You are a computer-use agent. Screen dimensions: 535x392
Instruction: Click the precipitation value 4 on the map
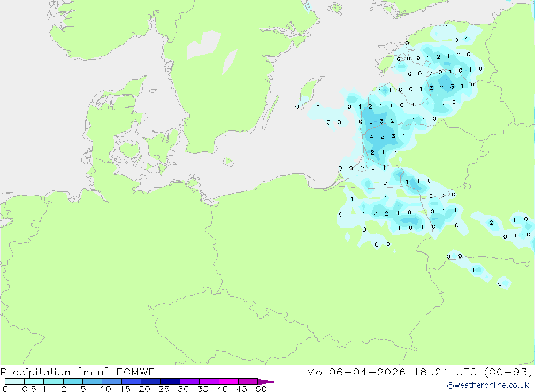tap(372, 137)
